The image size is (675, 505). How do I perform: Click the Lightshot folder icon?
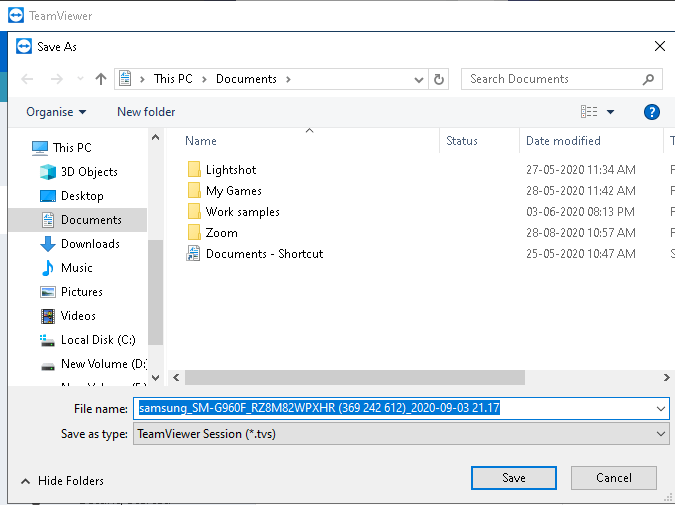point(194,169)
